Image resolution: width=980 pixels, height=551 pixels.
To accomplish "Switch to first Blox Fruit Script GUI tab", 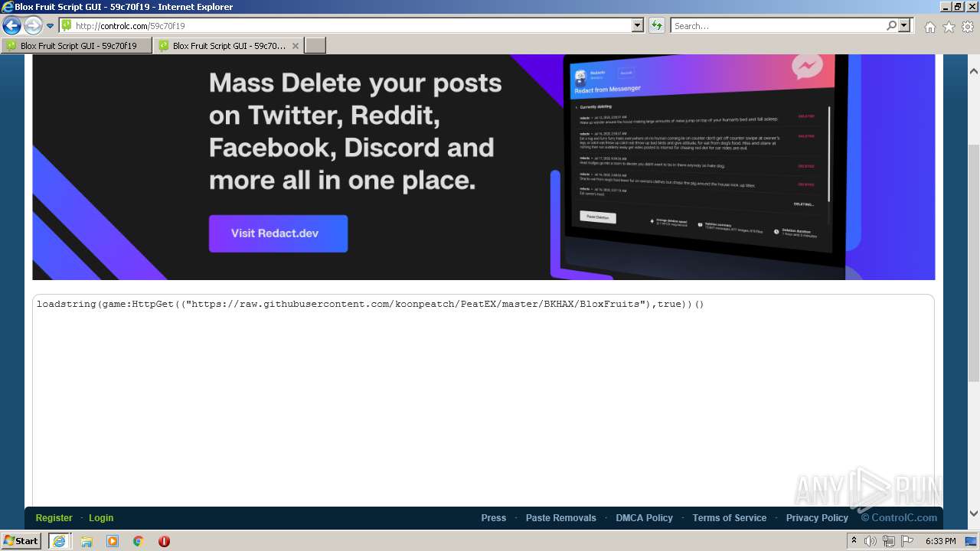I will pos(77,46).
